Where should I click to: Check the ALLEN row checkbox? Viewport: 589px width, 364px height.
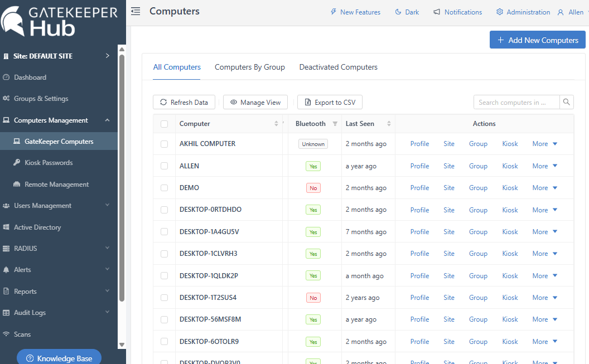164,166
